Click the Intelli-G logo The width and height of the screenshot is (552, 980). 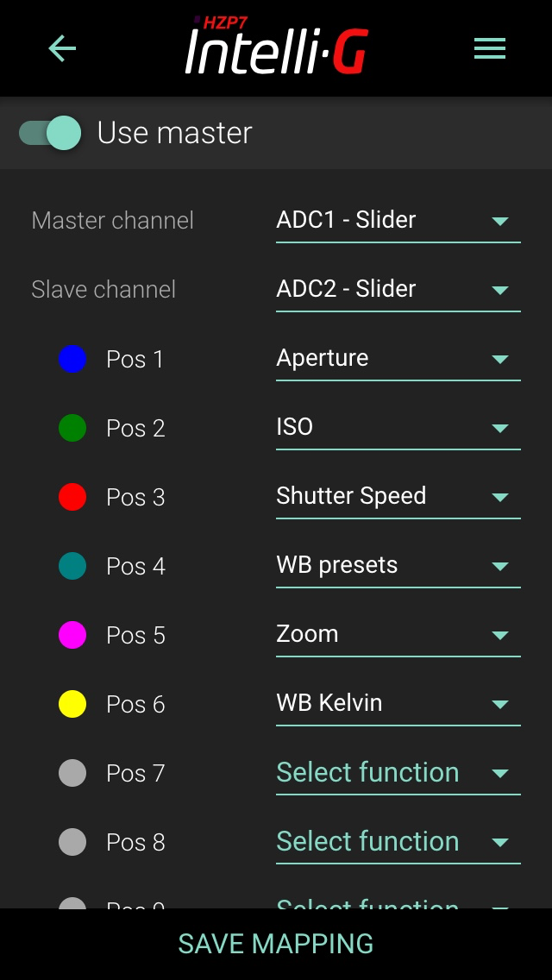pos(276,47)
